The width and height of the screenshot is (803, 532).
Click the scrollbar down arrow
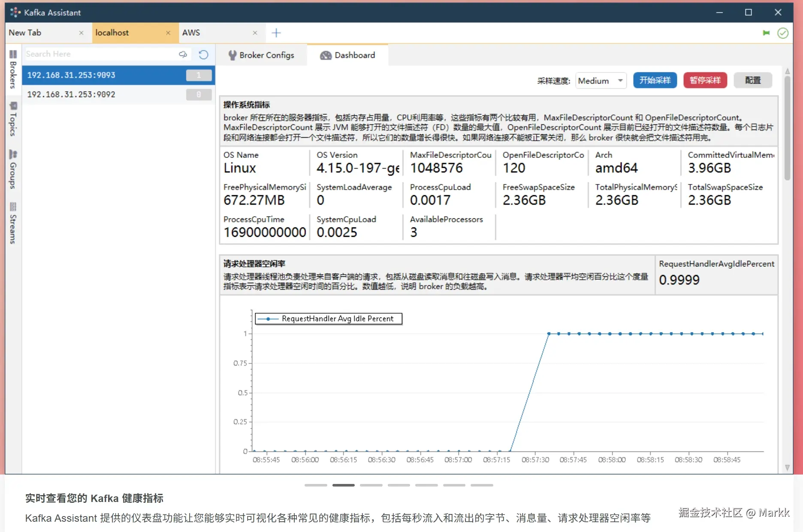point(787,468)
